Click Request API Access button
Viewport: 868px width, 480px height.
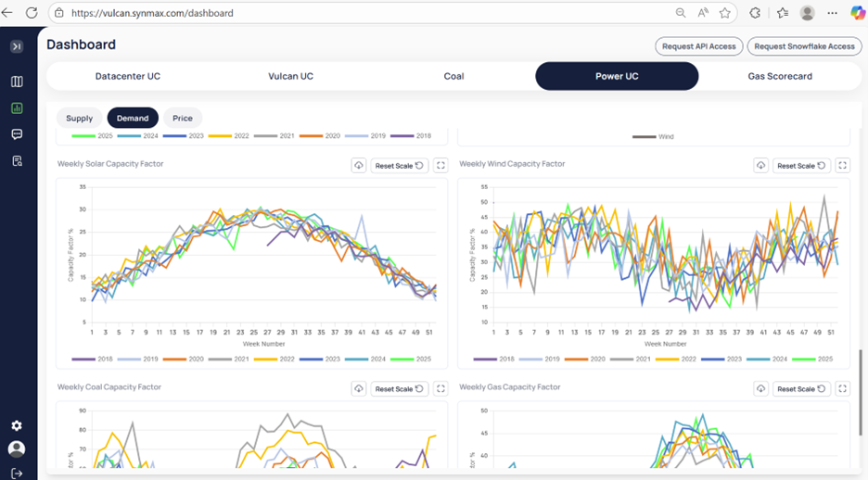pos(697,46)
